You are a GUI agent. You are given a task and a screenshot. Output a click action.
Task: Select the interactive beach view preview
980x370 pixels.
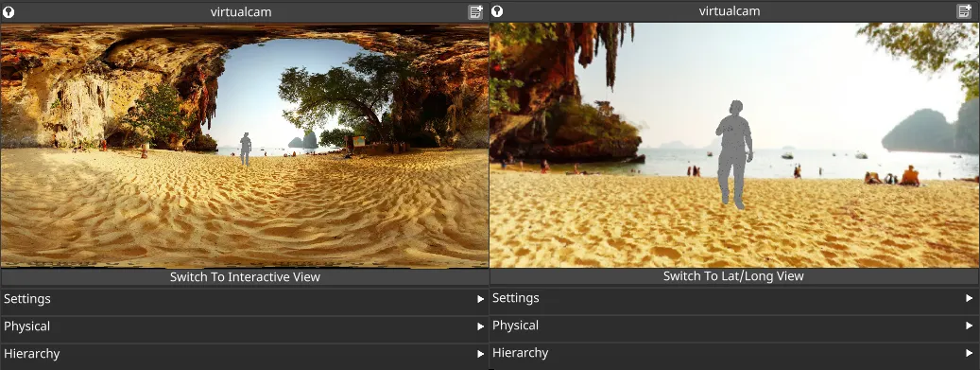734,145
